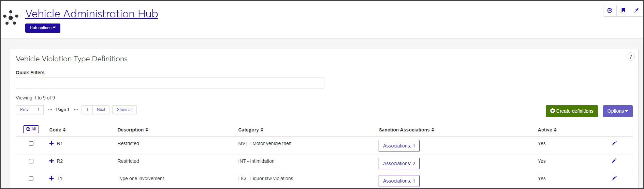Click the hub network logo icon
Viewport: 644px width, 189px height.
click(11, 17)
